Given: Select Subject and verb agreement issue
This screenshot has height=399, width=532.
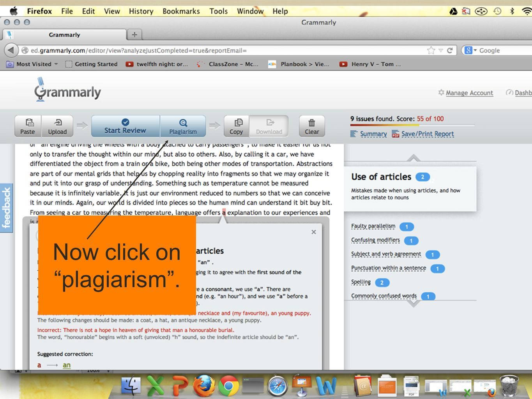Looking at the screenshot, I should (x=386, y=254).
